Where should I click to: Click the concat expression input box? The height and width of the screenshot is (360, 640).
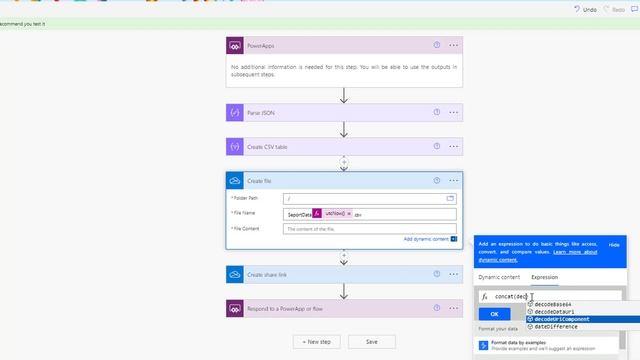pyautogui.click(x=550, y=297)
